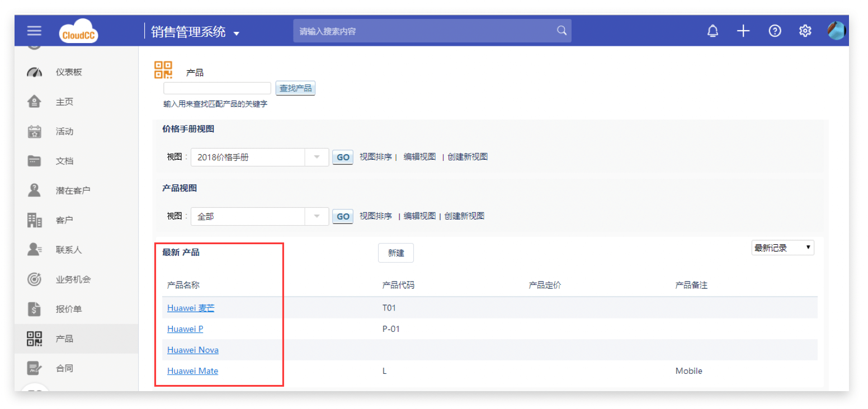868x409 pixels.
Task: Open 潜在客户 in the sidebar menu
Action: [x=73, y=191]
